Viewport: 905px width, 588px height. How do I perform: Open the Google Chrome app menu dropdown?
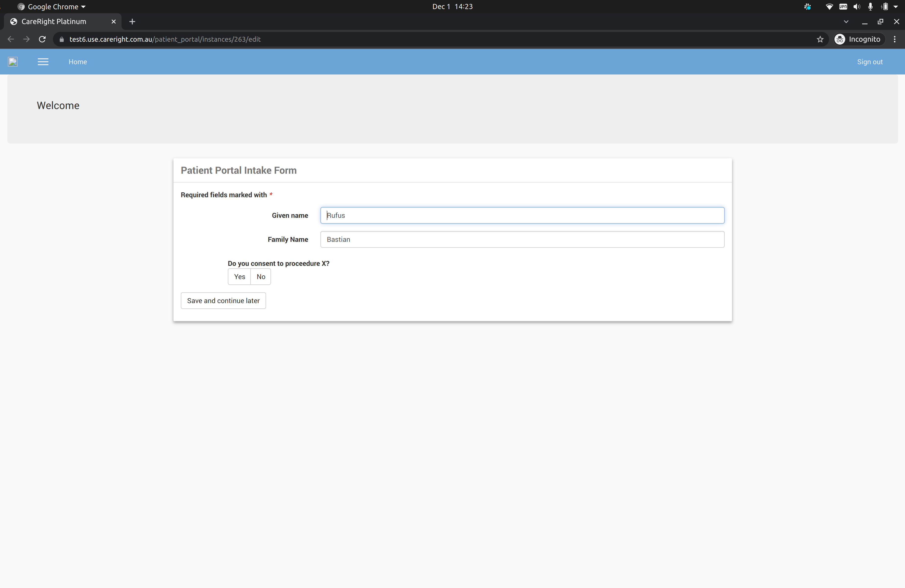coord(52,6)
